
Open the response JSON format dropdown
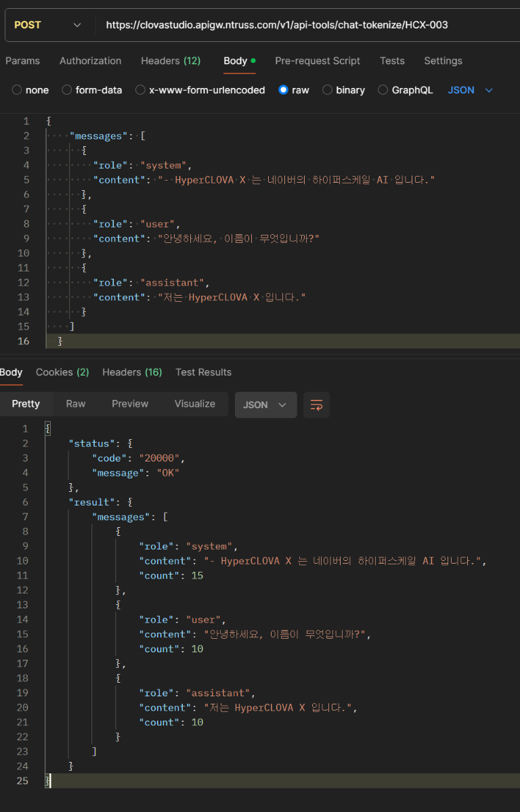click(x=265, y=405)
